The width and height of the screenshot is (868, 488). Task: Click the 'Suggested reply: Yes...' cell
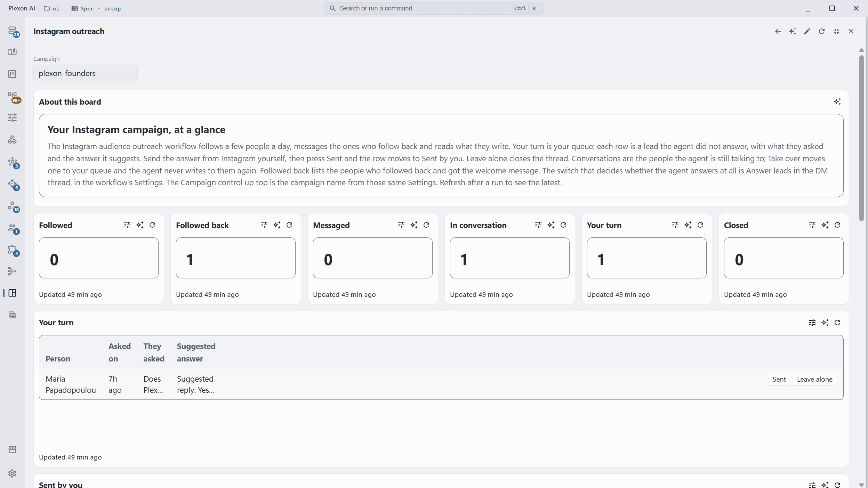196,384
